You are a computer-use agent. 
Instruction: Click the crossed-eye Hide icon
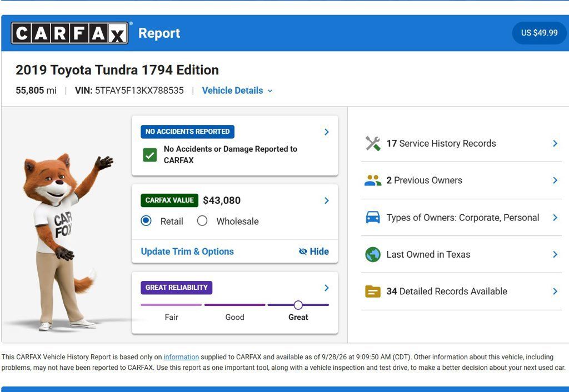[303, 252]
